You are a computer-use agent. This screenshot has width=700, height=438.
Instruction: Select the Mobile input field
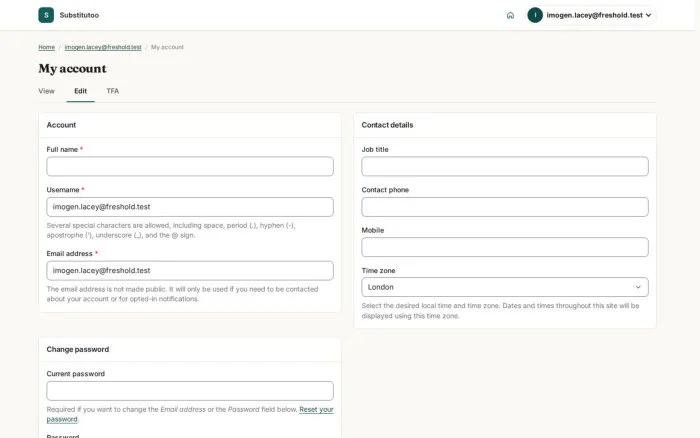505,247
